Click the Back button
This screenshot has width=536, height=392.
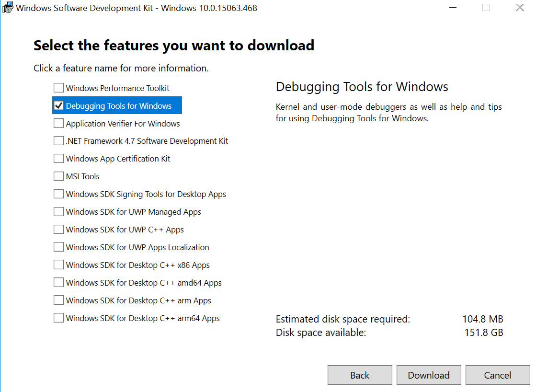pyautogui.click(x=360, y=375)
